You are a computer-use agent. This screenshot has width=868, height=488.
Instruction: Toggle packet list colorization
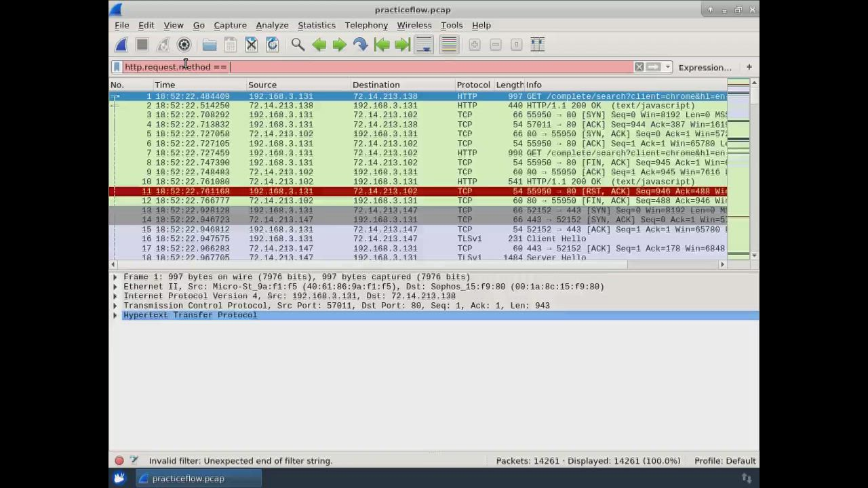[x=449, y=45]
